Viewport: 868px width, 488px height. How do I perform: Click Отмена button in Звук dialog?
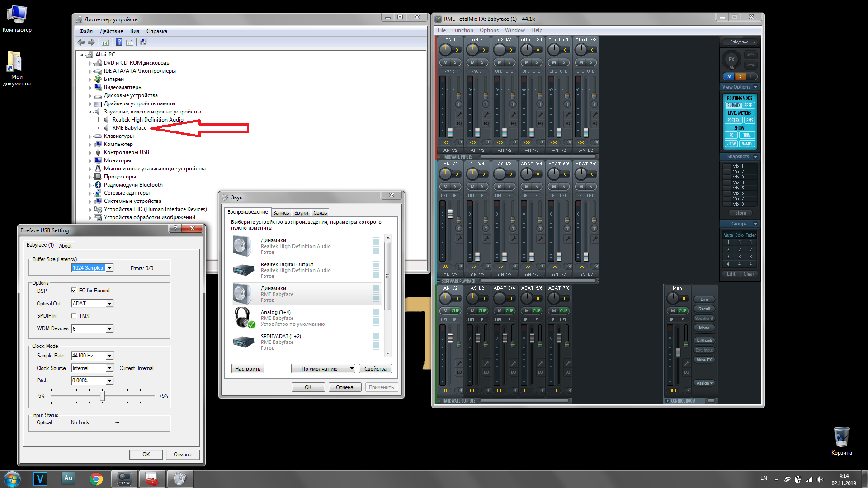tap(344, 387)
